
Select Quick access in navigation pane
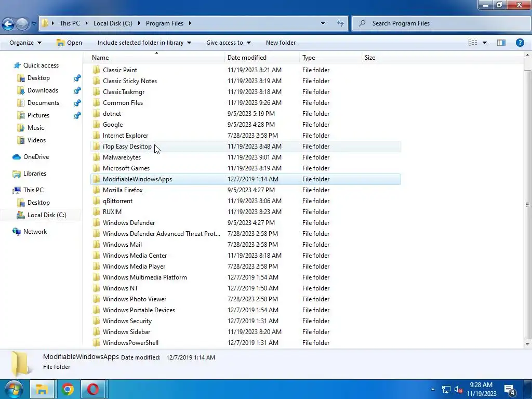[x=41, y=65]
